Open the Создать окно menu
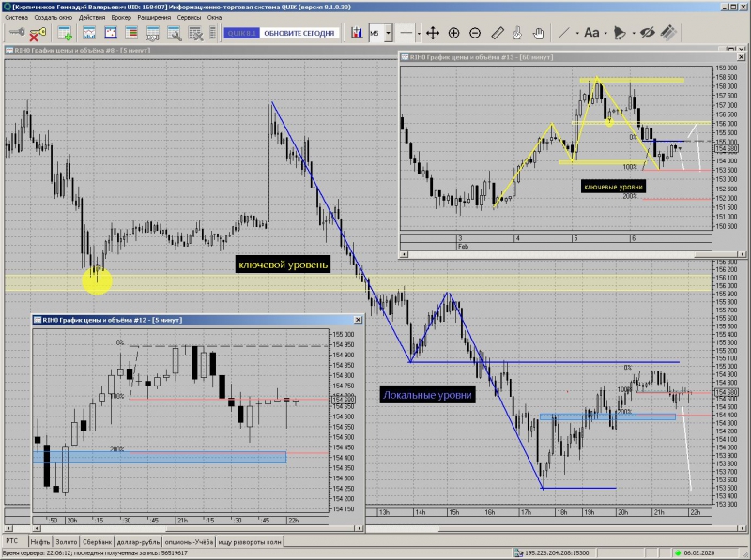The image size is (751, 560). (x=54, y=17)
